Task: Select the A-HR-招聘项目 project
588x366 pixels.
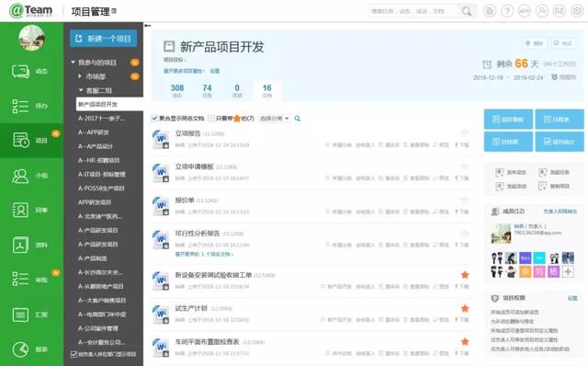Action: pos(98,160)
